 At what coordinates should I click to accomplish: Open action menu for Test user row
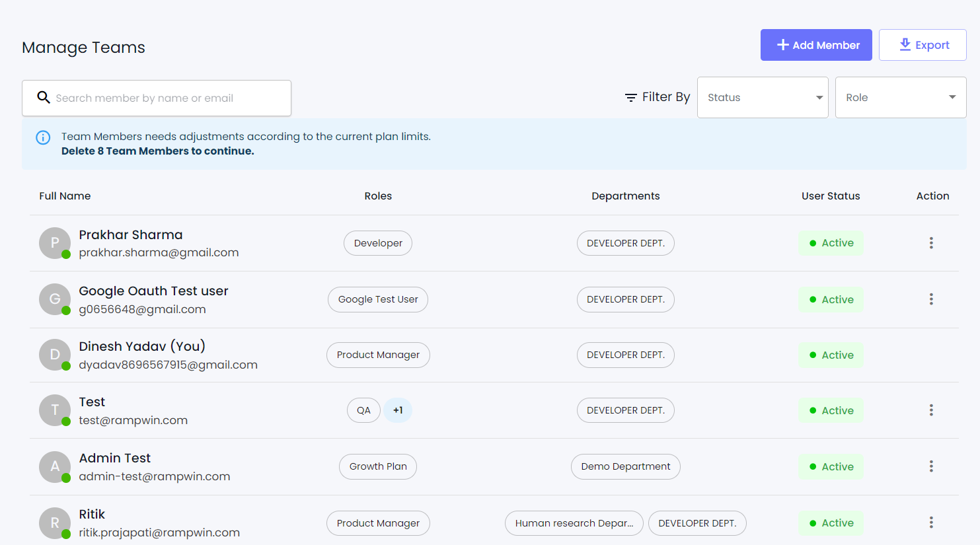pos(931,410)
